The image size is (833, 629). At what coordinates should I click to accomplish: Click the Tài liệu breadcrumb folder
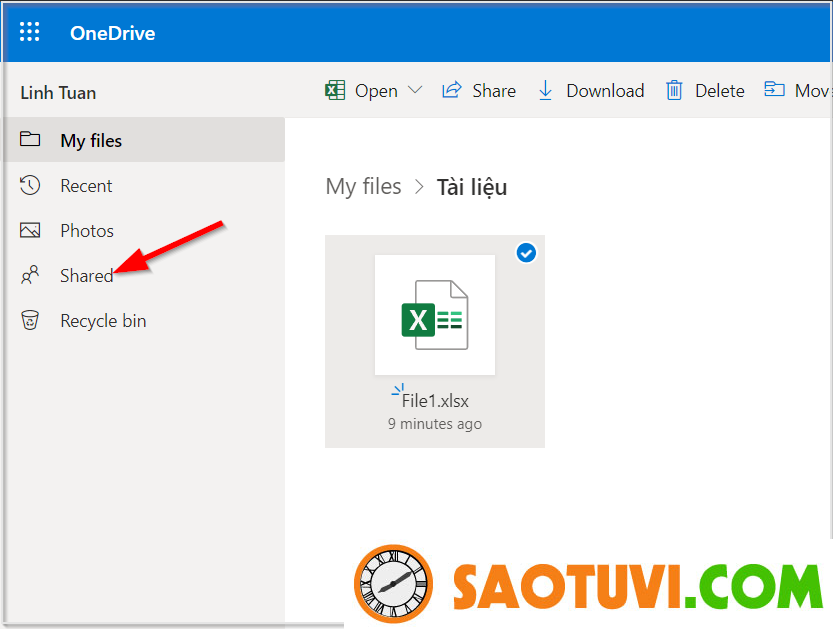pyautogui.click(x=472, y=187)
